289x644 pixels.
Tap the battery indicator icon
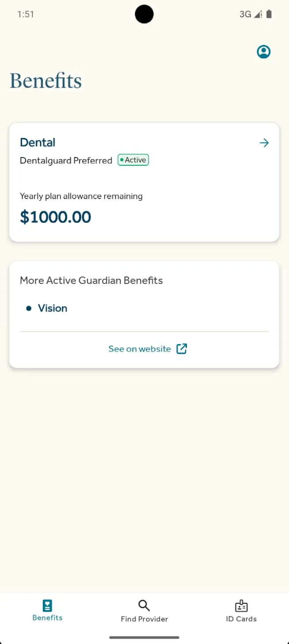270,14
